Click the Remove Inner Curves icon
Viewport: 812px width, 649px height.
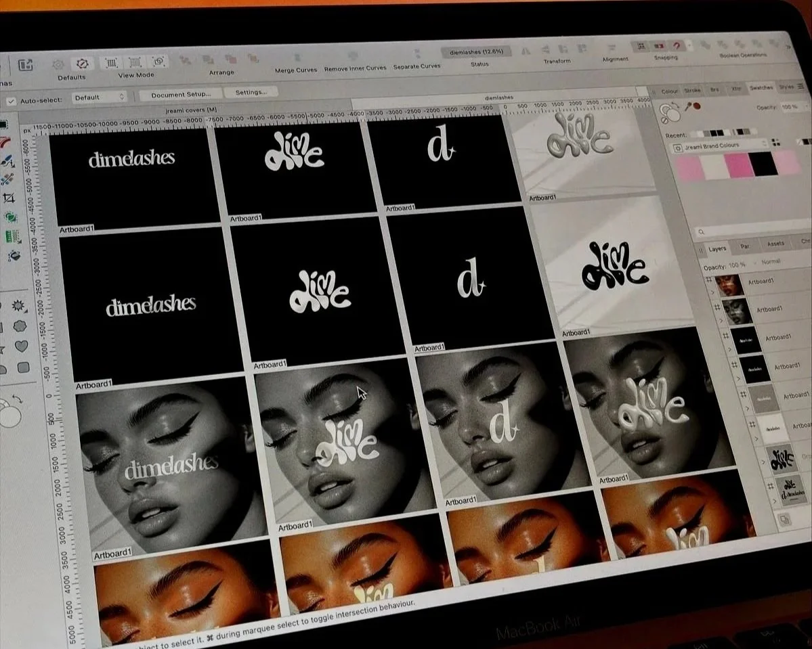pyautogui.click(x=354, y=55)
